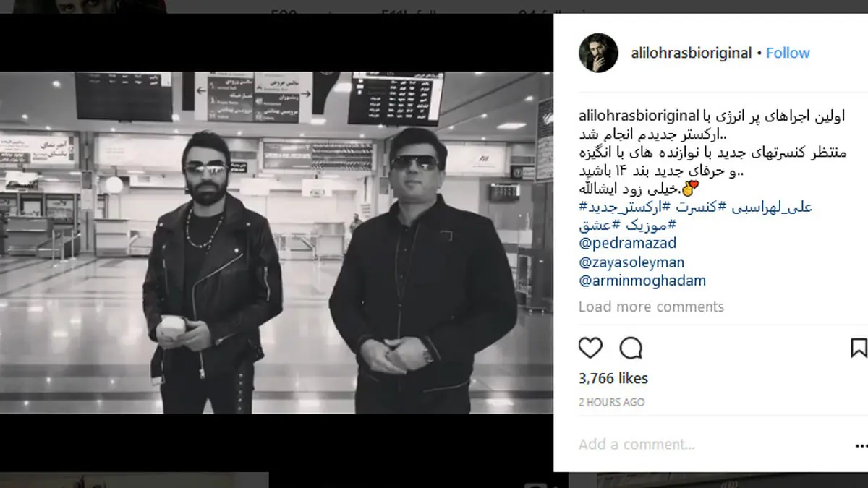The image size is (868, 488).
Task: Open @zayasoleyman mention
Action: tap(631, 262)
